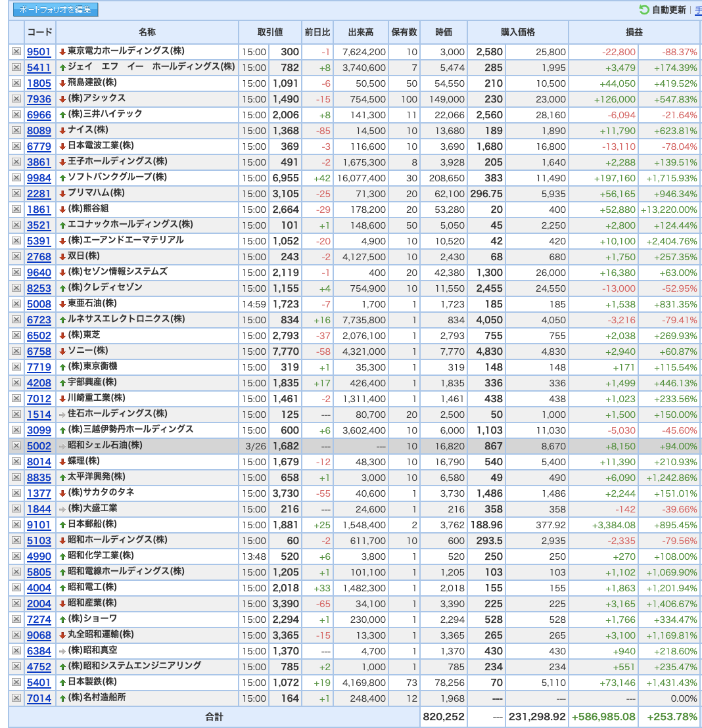The image size is (702, 728).
Task: Click X icon for 2281 プリマハム
Action: pyautogui.click(x=16, y=194)
